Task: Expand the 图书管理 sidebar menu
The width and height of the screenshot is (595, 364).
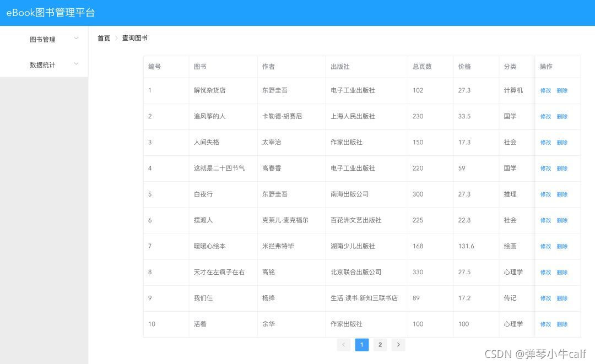Action: (x=43, y=39)
